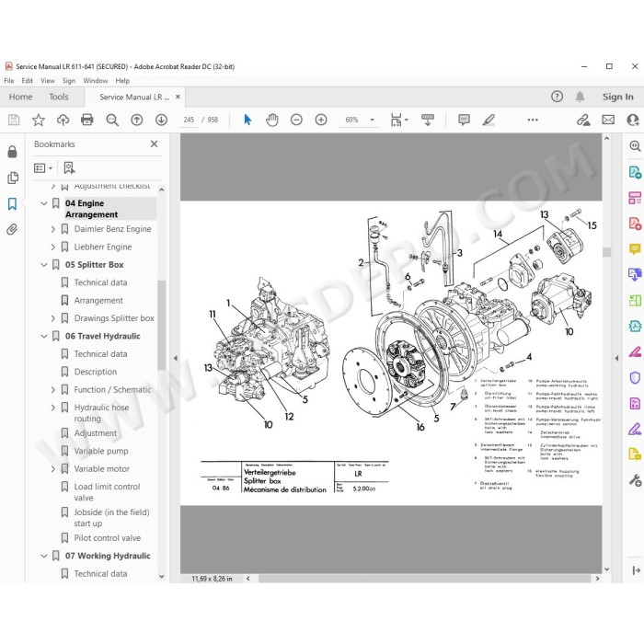This screenshot has height=644, width=644.
Task: Open the Pilot control valve bookmark
Action: (x=108, y=538)
